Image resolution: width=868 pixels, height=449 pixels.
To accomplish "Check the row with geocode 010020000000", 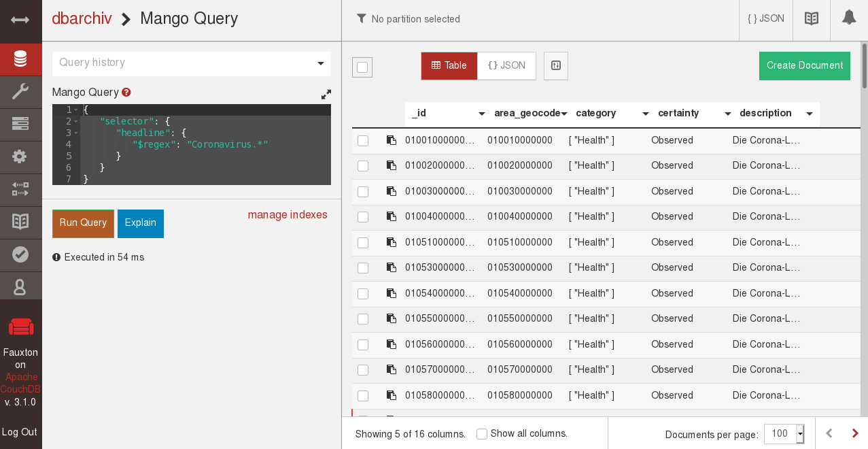I will [x=363, y=166].
